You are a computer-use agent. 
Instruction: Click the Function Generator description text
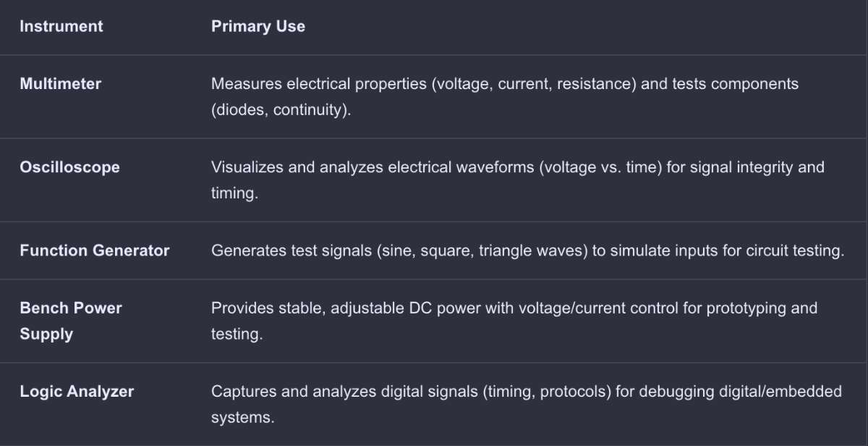click(528, 251)
